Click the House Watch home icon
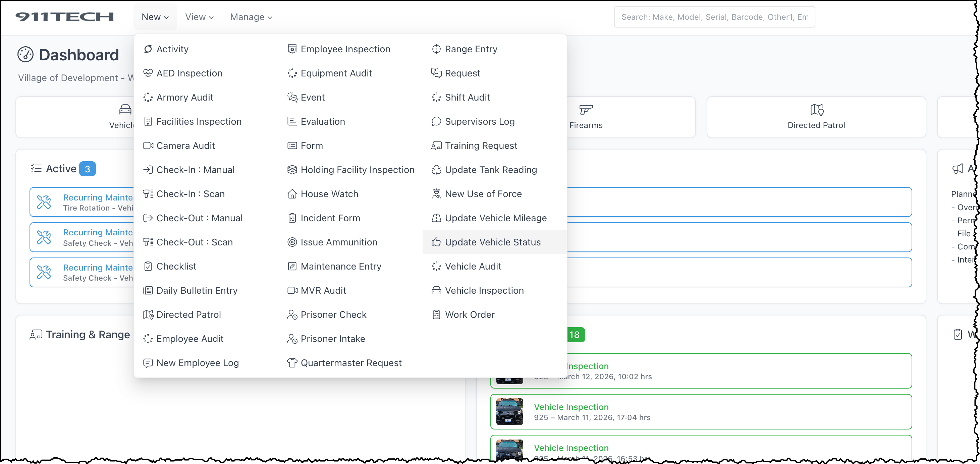 (292, 194)
